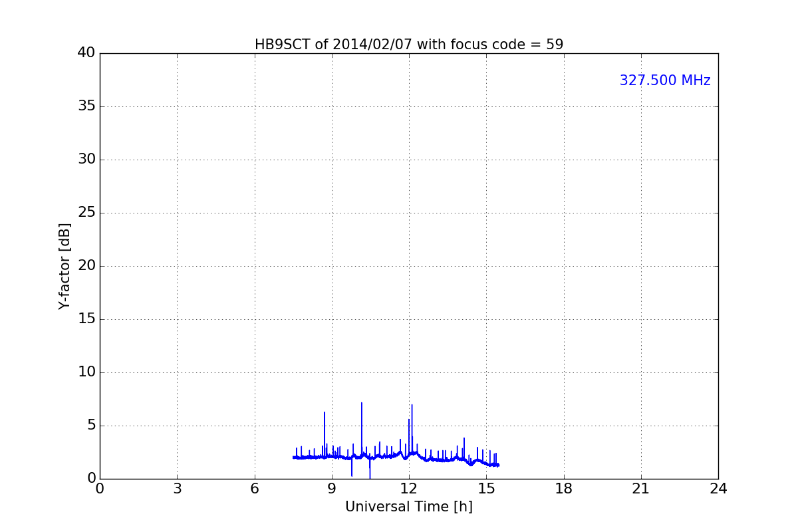The width and height of the screenshot is (798, 532).
Task: Click the x-axis tick label '6'
Action: (255, 488)
